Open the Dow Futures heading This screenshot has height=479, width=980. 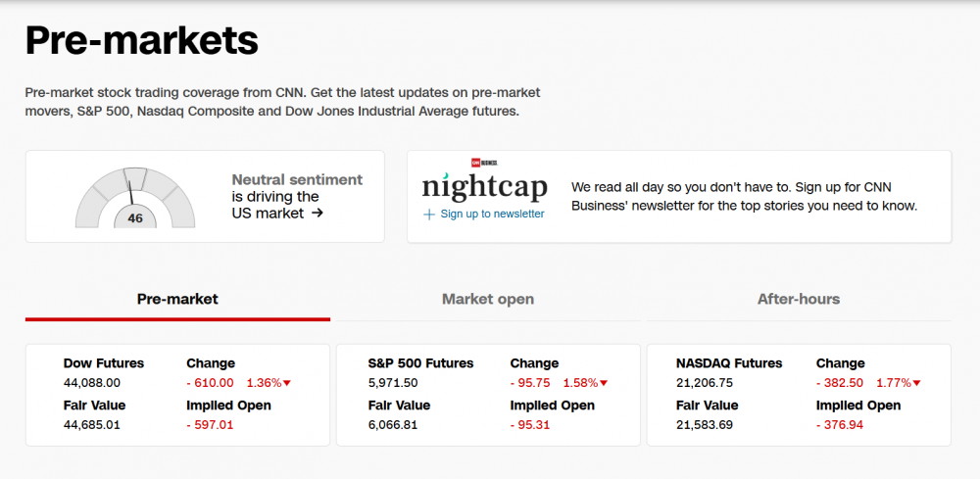pyautogui.click(x=104, y=363)
